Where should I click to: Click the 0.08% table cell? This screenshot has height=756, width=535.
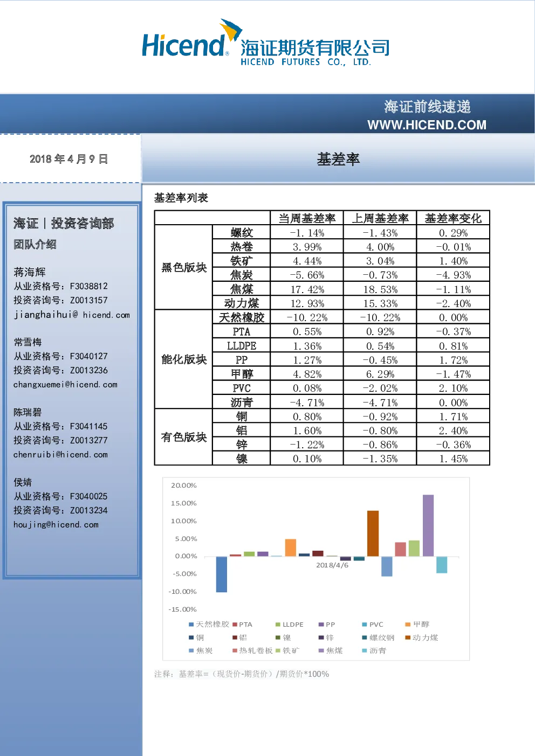[x=307, y=389]
